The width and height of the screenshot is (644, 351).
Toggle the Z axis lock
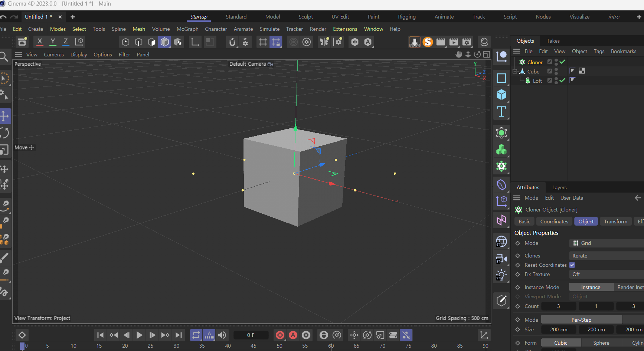66,42
